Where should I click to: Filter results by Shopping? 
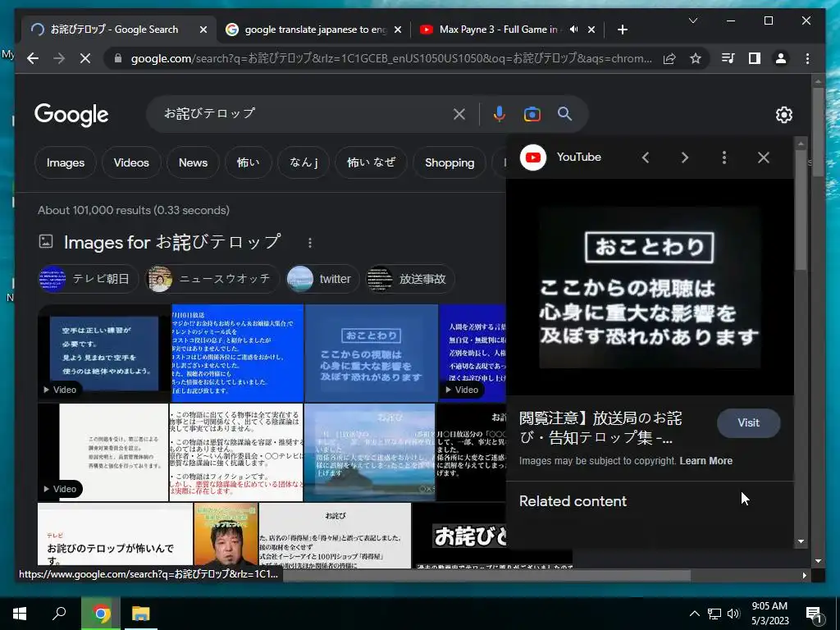click(x=450, y=162)
